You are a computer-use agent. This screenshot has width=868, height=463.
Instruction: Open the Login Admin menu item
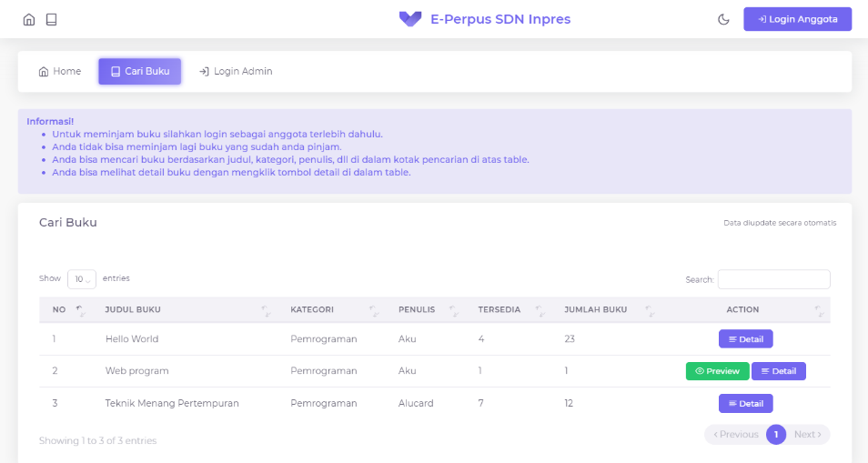tap(236, 71)
